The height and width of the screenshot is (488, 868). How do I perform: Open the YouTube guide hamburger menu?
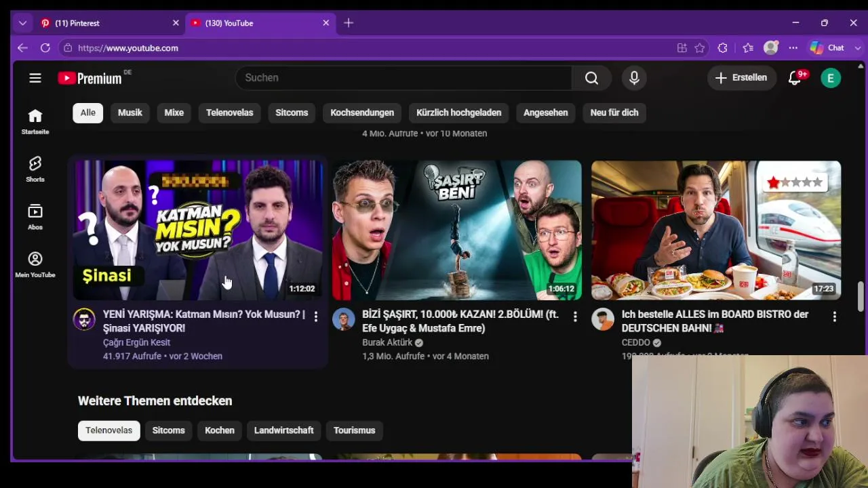(35, 78)
